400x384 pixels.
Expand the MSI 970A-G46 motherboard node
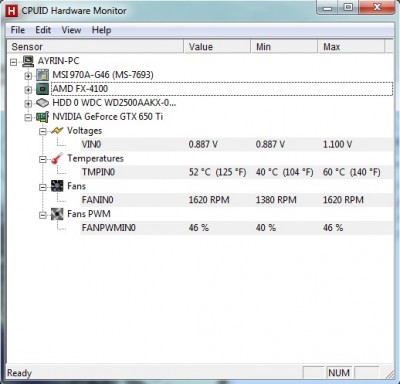tap(28, 76)
